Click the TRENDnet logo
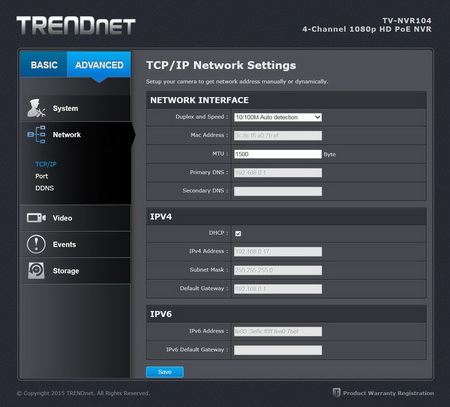The image size is (450, 407). click(76, 25)
